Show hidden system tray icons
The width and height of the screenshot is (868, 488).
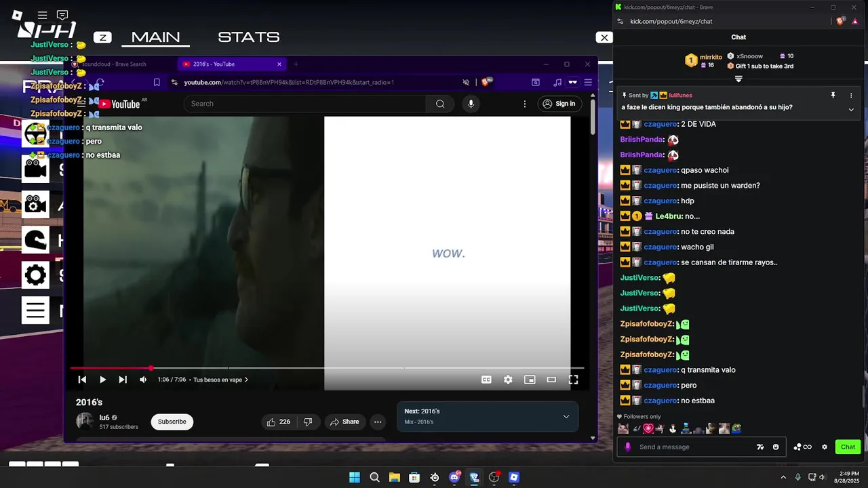783,477
